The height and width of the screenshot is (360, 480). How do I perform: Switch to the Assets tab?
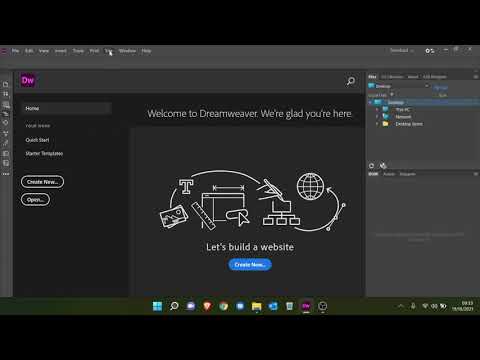pos(389,174)
